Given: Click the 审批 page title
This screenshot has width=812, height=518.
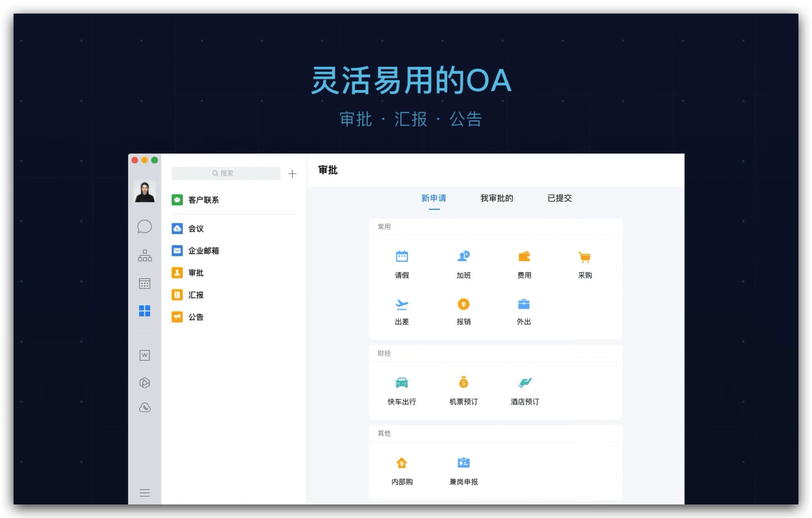Looking at the screenshot, I should [328, 170].
